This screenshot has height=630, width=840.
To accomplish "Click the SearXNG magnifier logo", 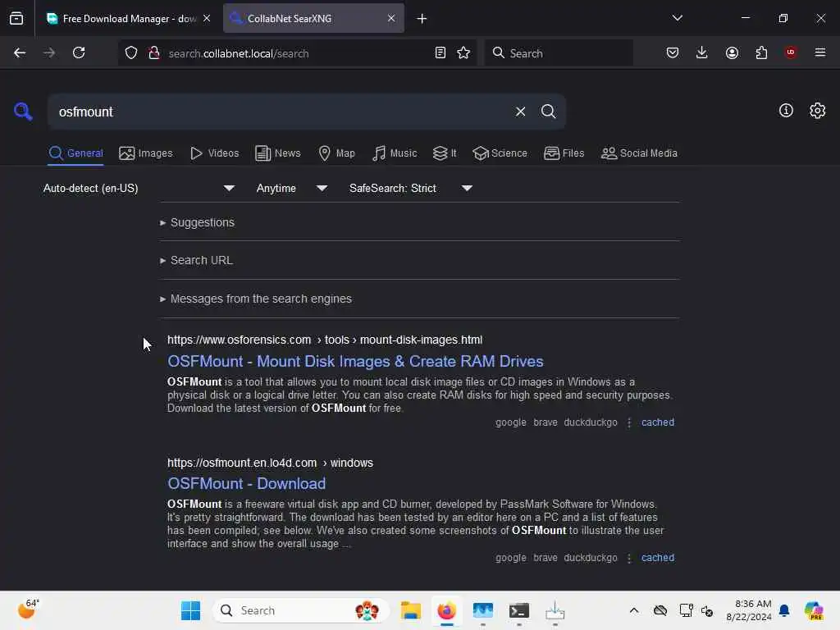I will (23, 112).
